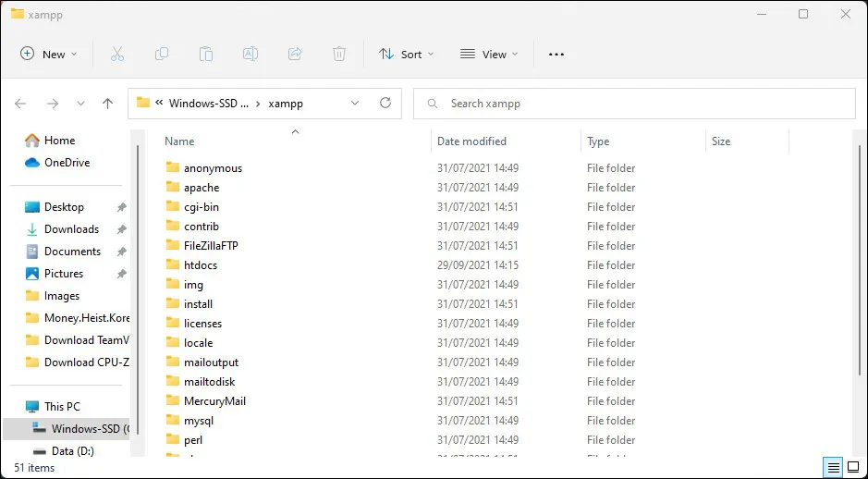Click the Copy icon in toolbar
868x479 pixels.
(162, 54)
